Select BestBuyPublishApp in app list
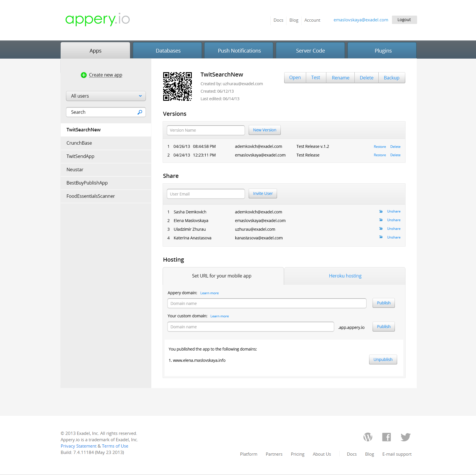Screen dimensions: 476x475 [x=106, y=183]
